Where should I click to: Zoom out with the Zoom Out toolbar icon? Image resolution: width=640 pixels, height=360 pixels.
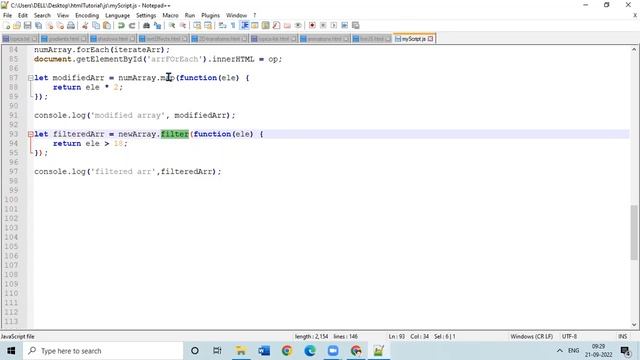point(183,25)
